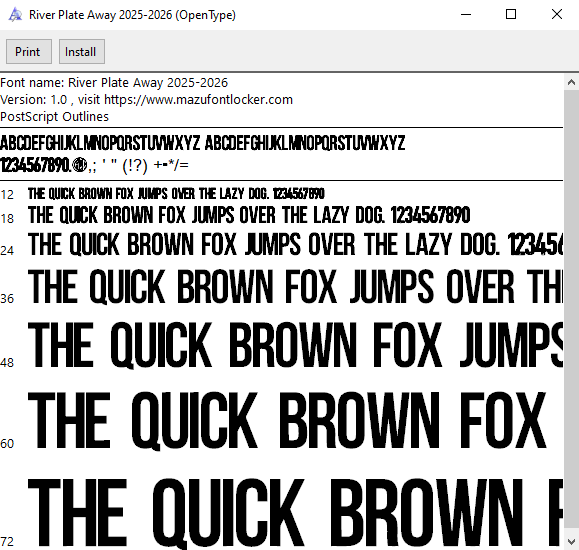The width and height of the screenshot is (579, 550).
Task: Click the size label '72'
Action: pyautogui.click(x=7, y=542)
